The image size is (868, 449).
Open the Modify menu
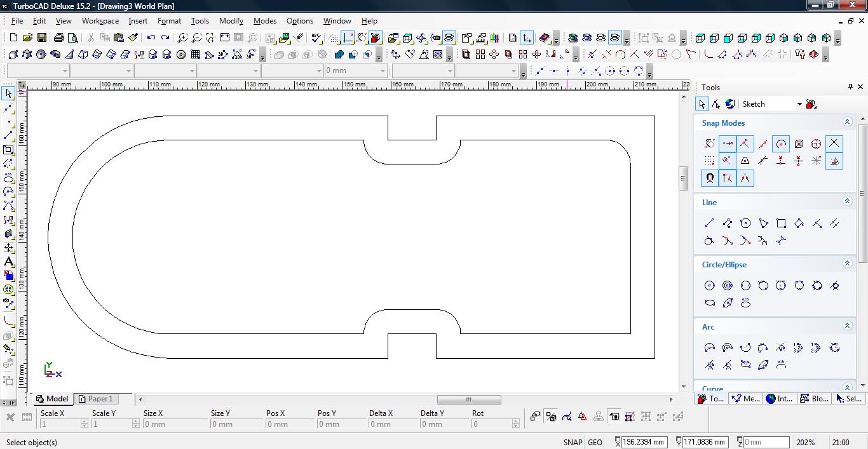(231, 21)
